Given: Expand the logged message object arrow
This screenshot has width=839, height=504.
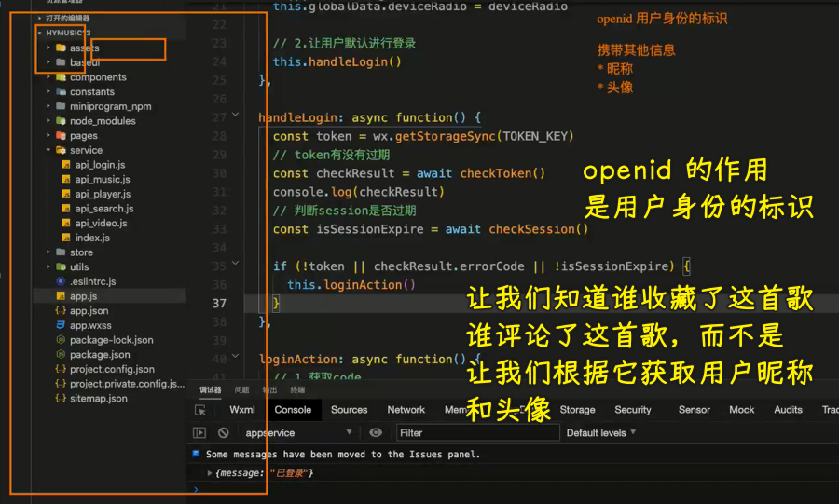Looking at the screenshot, I should [209, 473].
